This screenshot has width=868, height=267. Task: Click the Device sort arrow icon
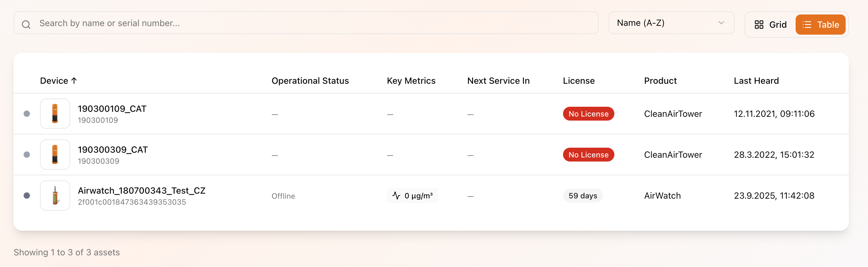pos(74,81)
